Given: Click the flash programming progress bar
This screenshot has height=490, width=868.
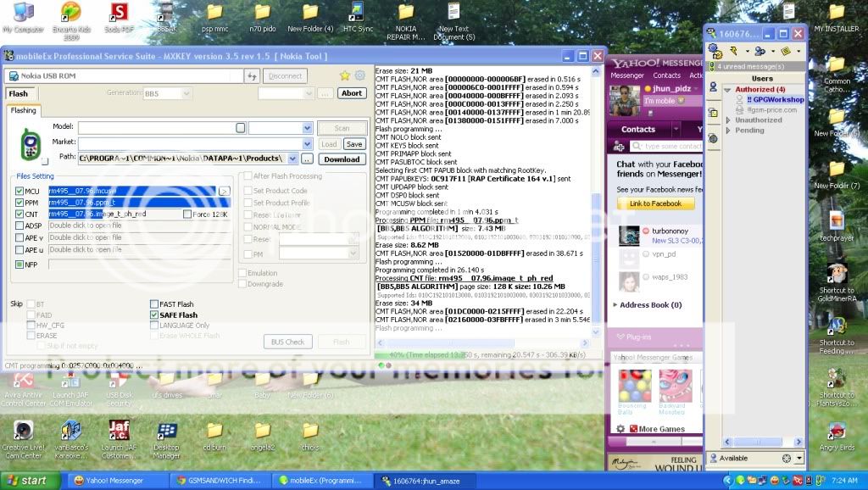Looking at the screenshot, I should pos(487,354).
